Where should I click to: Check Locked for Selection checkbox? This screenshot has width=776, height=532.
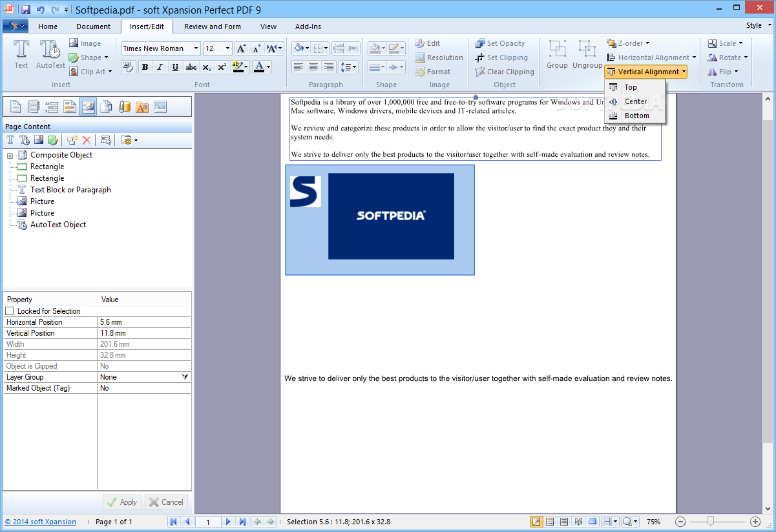click(10, 311)
